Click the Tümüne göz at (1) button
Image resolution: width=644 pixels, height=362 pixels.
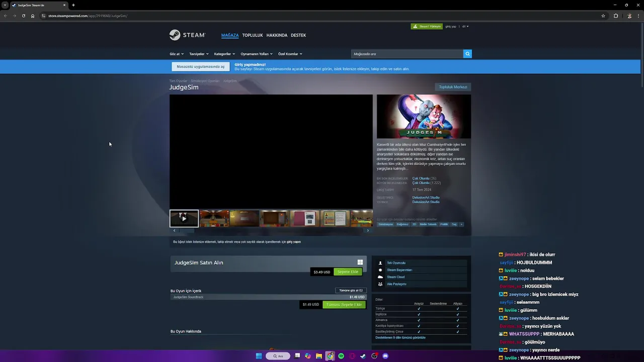pos(351,291)
